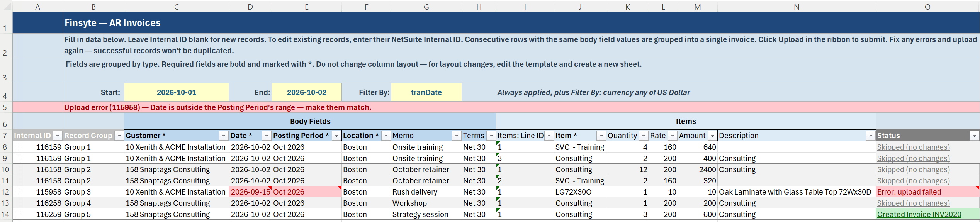Open the Status column filter dropdown
980x222 pixels.
coord(975,136)
